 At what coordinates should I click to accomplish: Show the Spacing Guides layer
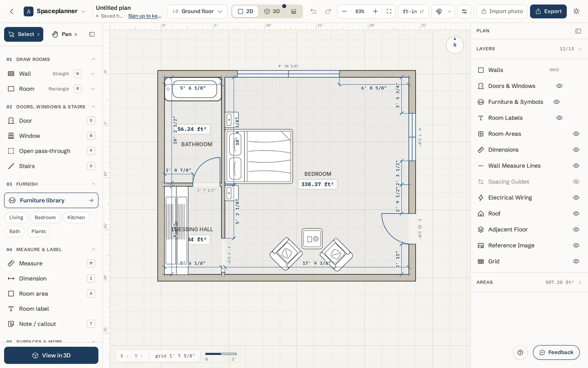[576, 182]
